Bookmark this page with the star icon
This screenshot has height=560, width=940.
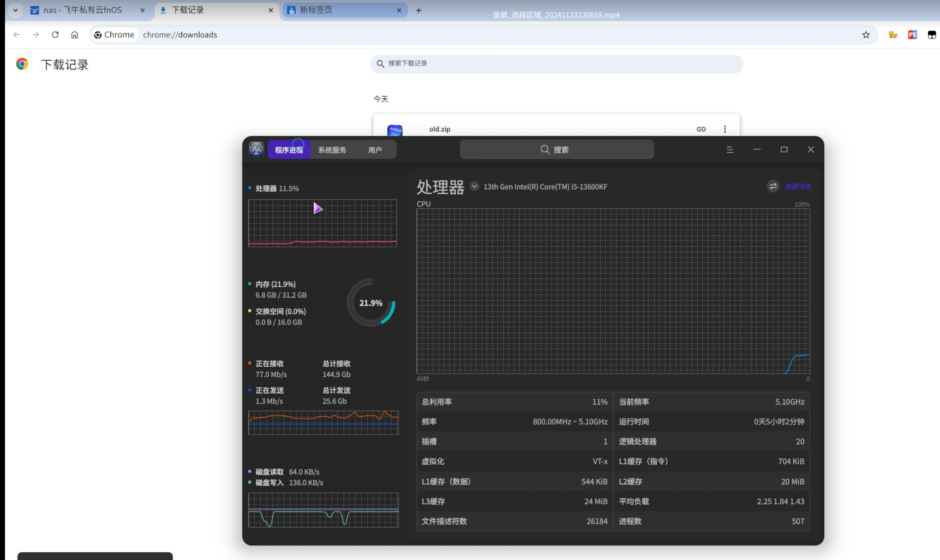pyautogui.click(x=866, y=35)
